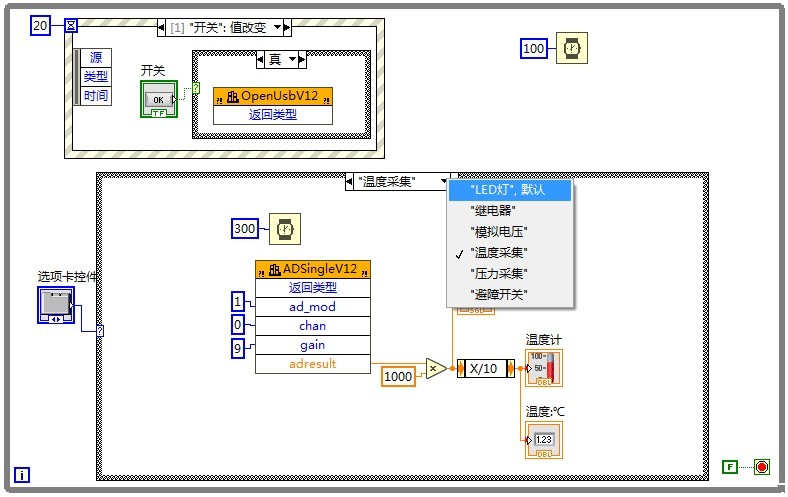Choose "避障开关" case from the list

click(x=510, y=294)
